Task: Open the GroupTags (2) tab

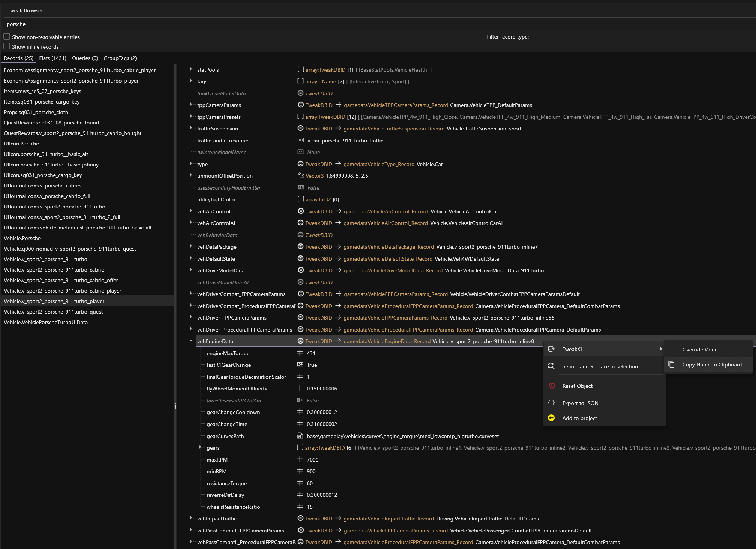Action: 120,58
